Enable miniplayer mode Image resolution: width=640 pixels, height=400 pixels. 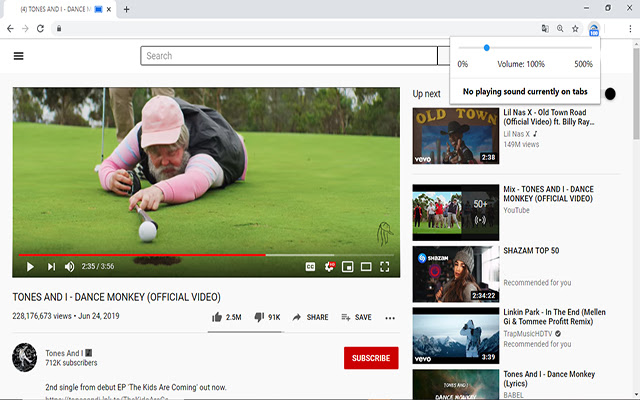[347, 267]
